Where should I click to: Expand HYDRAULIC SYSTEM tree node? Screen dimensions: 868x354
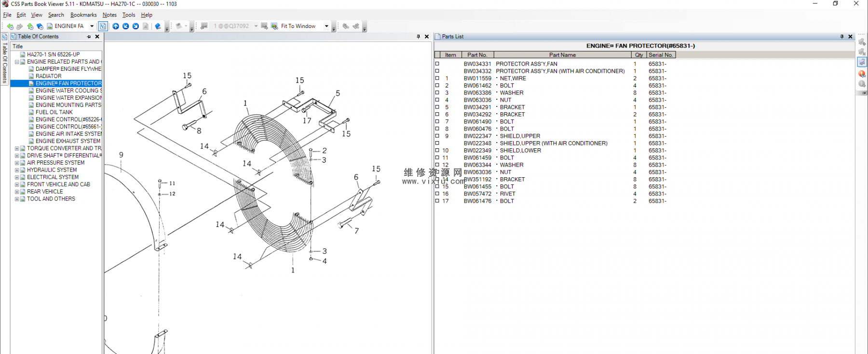tap(17, 170)
